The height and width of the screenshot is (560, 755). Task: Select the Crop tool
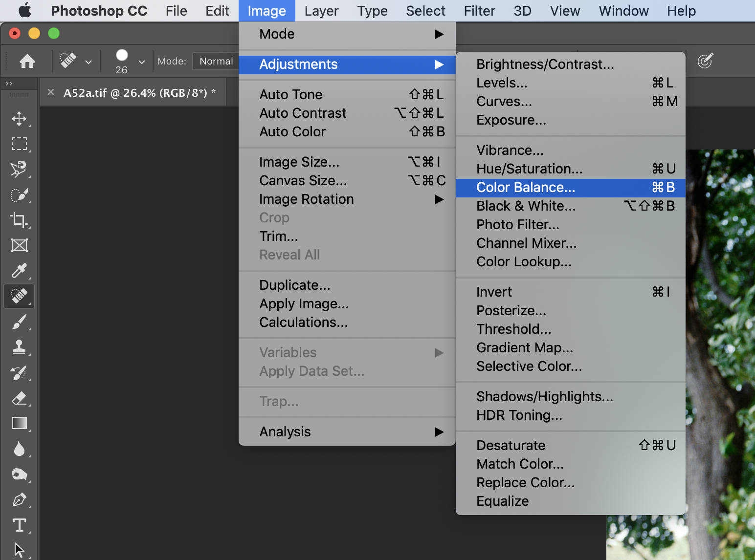[19, 220]
